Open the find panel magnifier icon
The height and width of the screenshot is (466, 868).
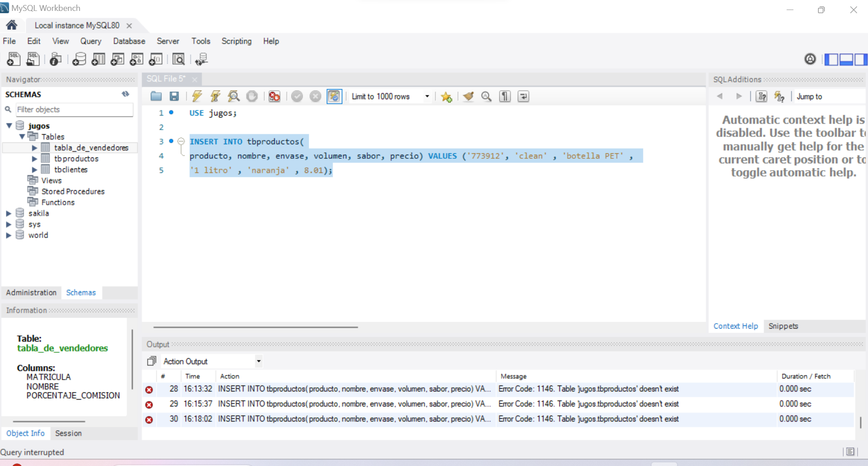(487, 96)
